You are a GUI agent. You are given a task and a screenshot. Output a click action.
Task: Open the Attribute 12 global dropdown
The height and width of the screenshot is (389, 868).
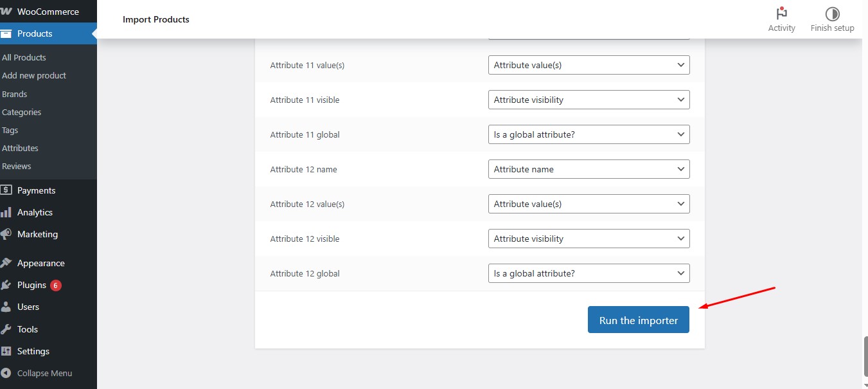pyautogui.click(x=589, y=273)
